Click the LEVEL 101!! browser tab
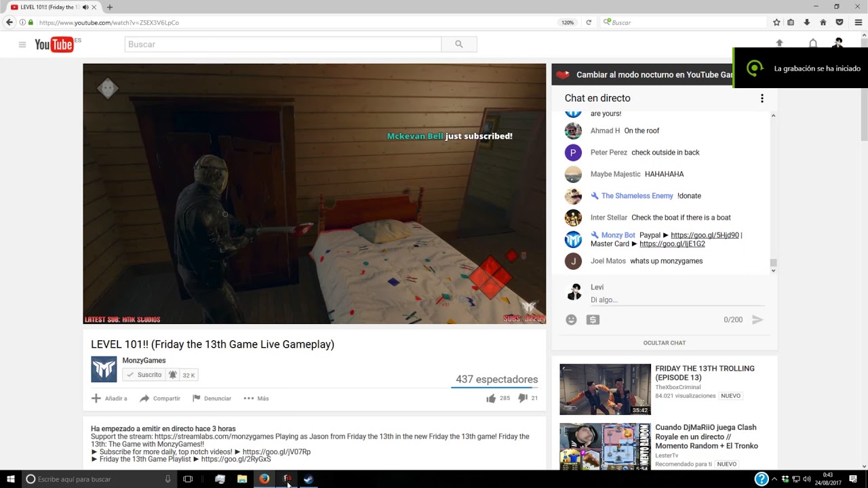 (52, 7)
